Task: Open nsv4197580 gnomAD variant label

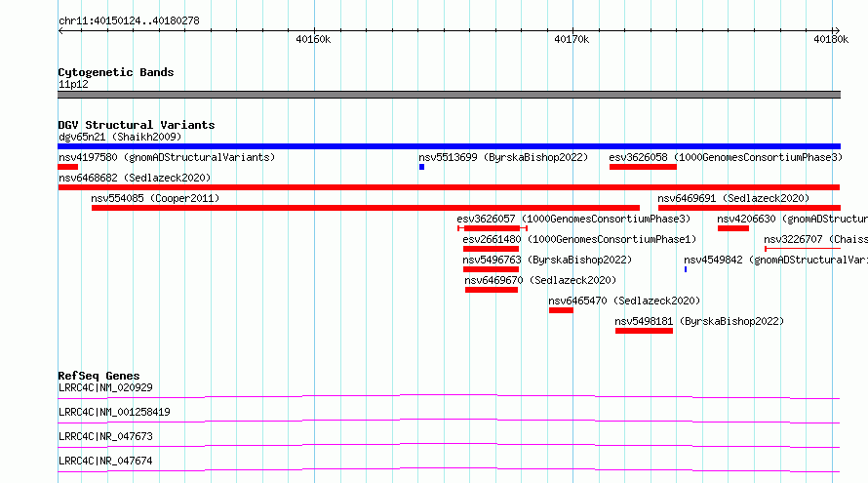Action: (167, 157)
